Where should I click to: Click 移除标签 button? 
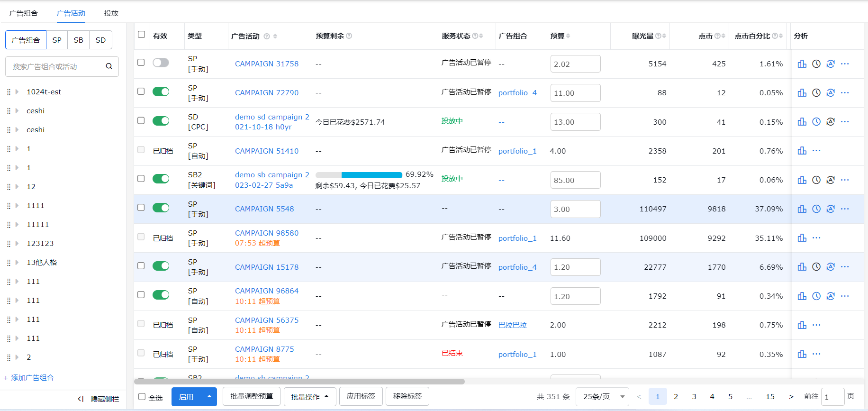click(x=407, y=396)
